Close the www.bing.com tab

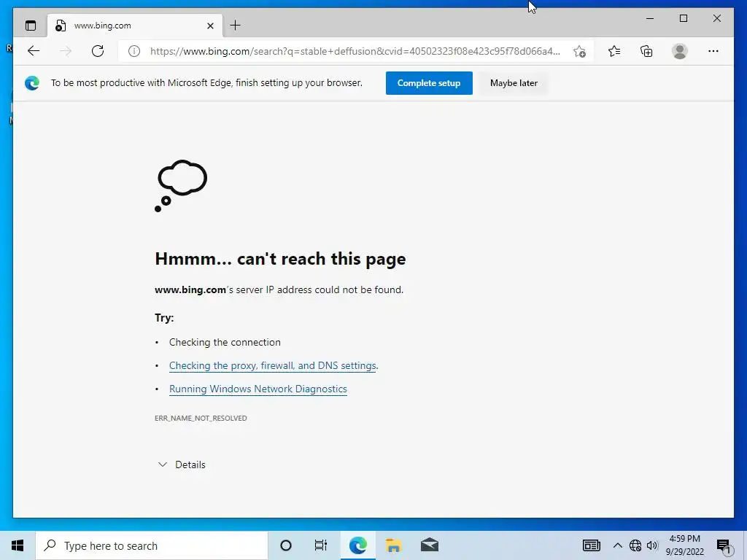coord(210,26)
